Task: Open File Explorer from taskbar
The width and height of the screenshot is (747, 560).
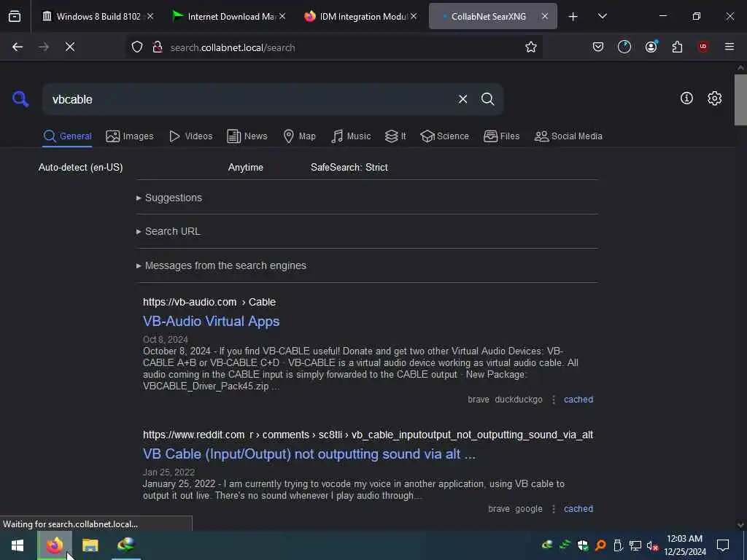Action: tap(90, 545)
